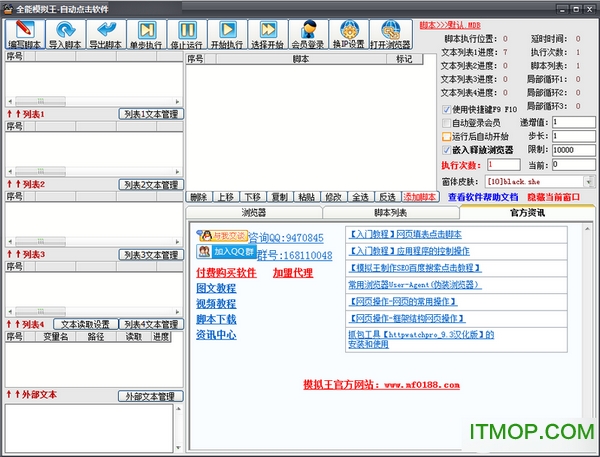This screenshot has height=457, width=600.
Task: Click the 加入QQ群 icon
Action: (226, 251)
